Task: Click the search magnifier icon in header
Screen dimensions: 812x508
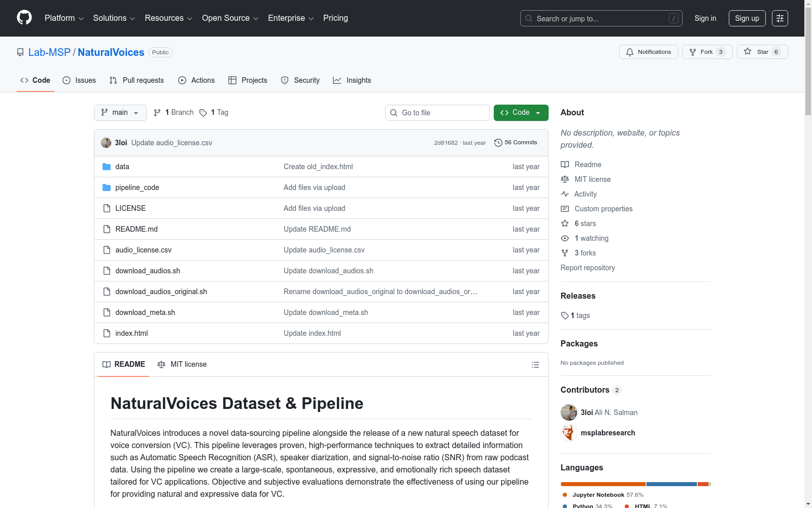Action: (x=529, y=18)
